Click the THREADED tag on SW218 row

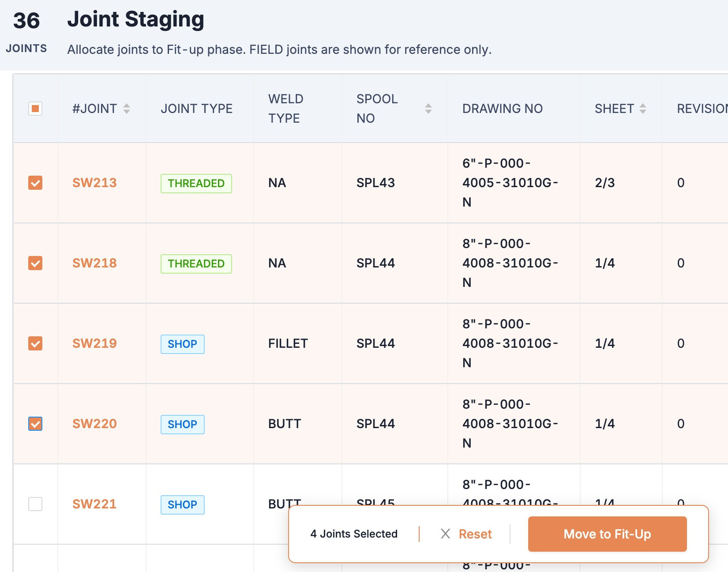point(196,264)
